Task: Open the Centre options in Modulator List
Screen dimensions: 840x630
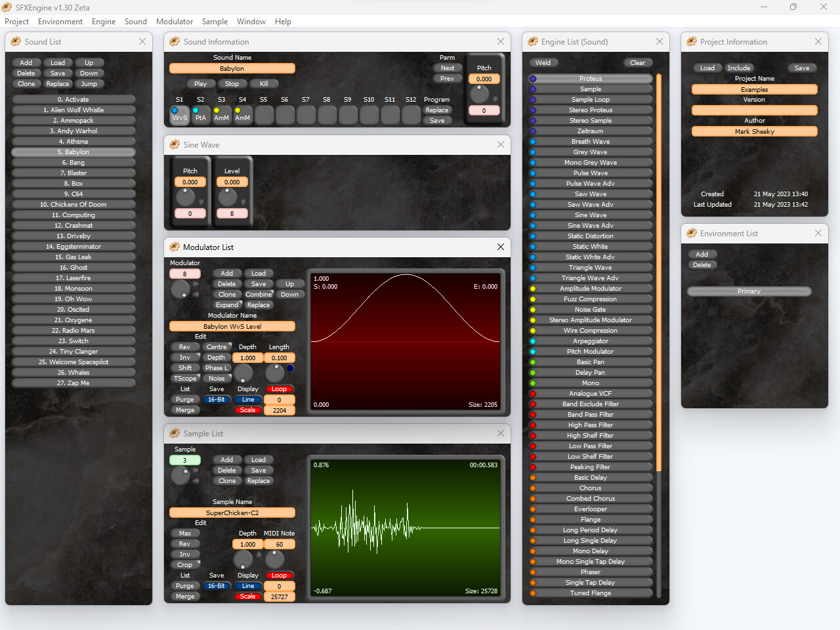Action: click(217, 346)
